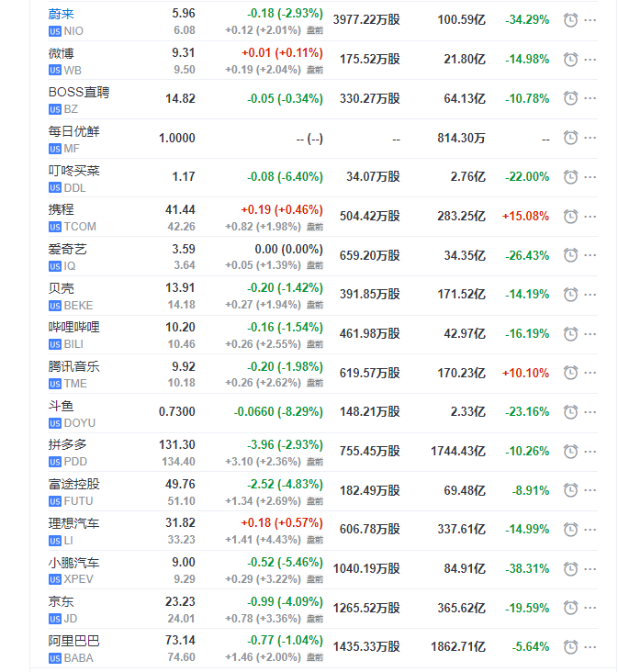Open the 腾讯音乐 stock page
Viewport: 618px width, 672px height.
(73, 367)
